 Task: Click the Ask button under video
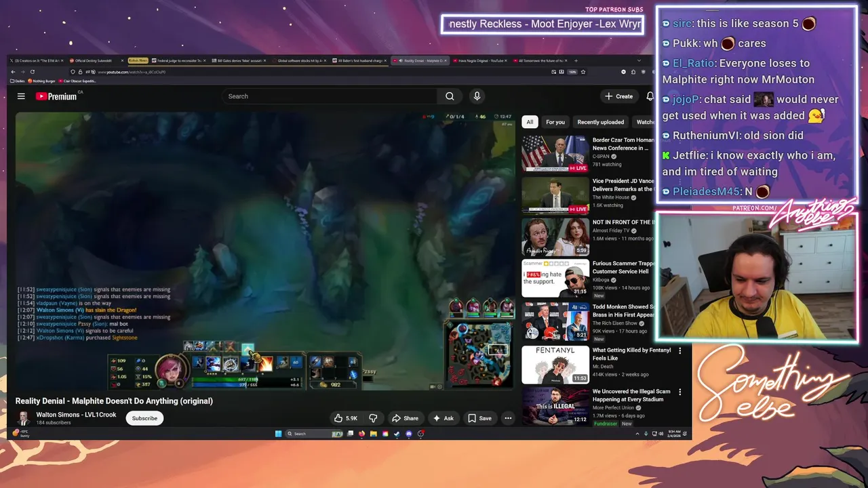tap(443, 418)
